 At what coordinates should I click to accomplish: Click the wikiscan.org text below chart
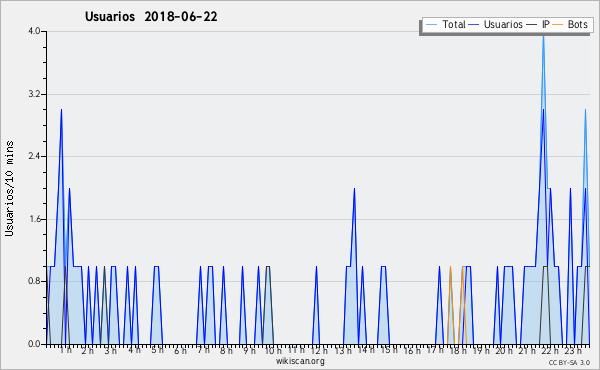click(300, 361)
